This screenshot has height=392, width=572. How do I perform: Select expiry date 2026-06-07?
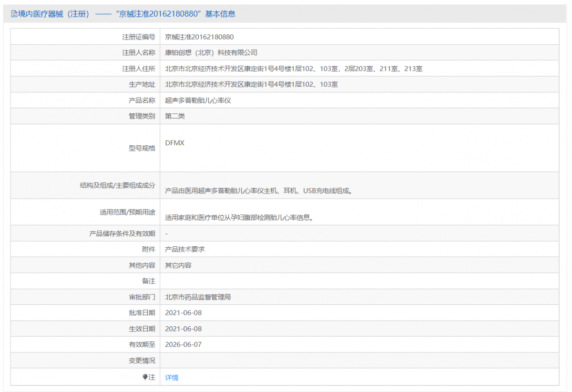click(184, 344)
